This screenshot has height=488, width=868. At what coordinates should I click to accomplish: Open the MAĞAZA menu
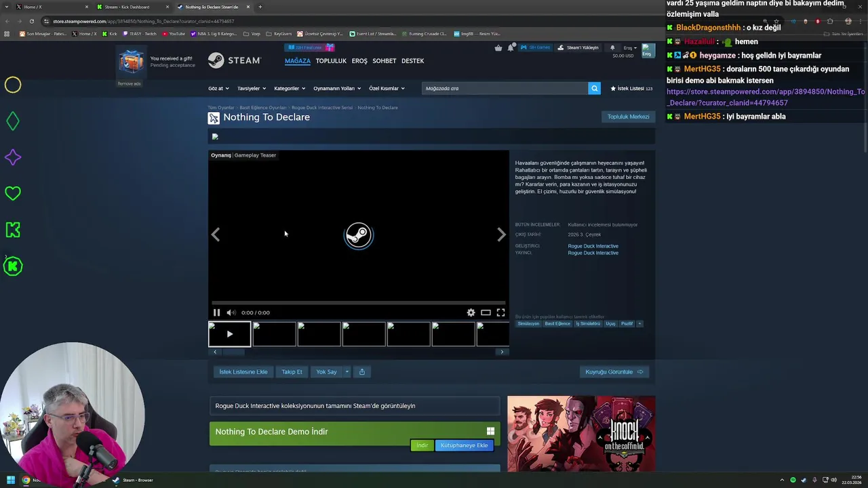pyautogui.click(x=298, y=61)
